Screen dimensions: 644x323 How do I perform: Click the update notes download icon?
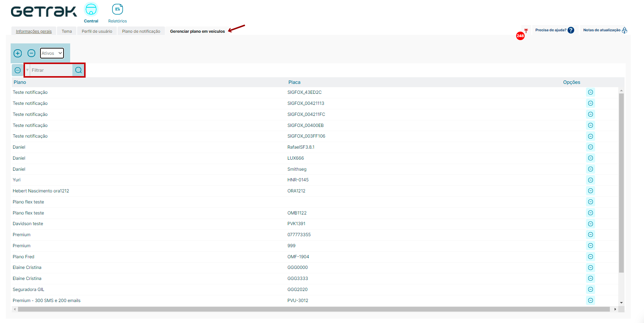point(625,30)
